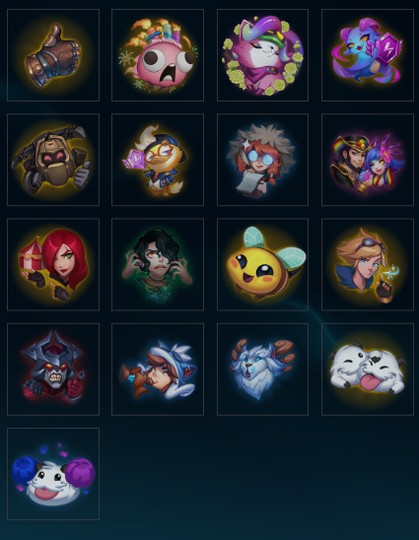Viewport: 419px width, 540px height.
Task: Select the yellow bird with glasses emote
Action: coord(158,160)
